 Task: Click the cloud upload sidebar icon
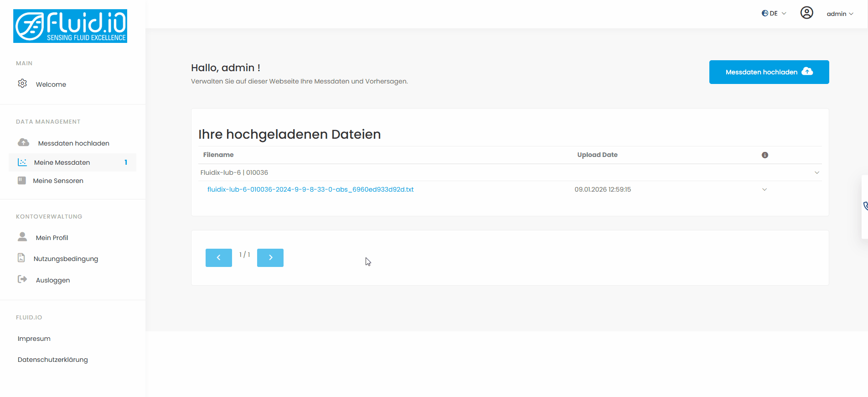point(23,142)
